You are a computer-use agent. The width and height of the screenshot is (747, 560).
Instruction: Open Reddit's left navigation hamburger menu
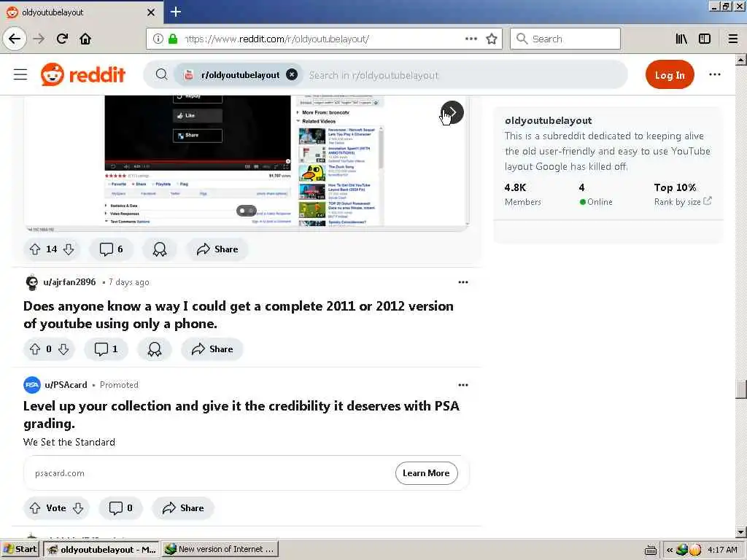tap(20, 74)
